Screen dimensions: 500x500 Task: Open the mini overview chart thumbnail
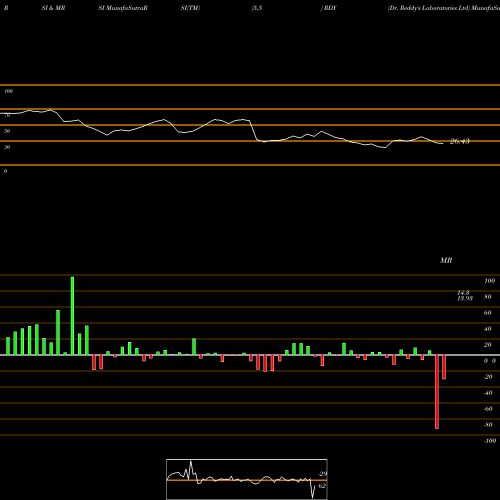pyautogui.click(x=247, y=479)
